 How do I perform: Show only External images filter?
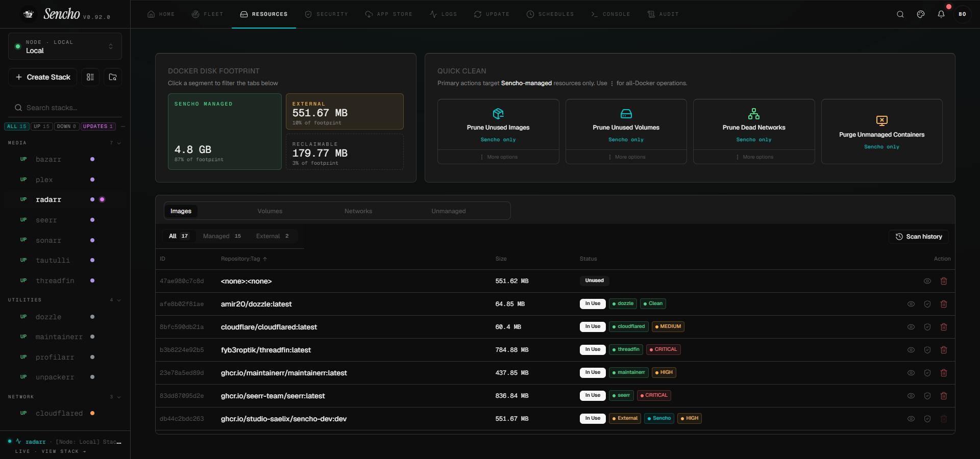273,236
